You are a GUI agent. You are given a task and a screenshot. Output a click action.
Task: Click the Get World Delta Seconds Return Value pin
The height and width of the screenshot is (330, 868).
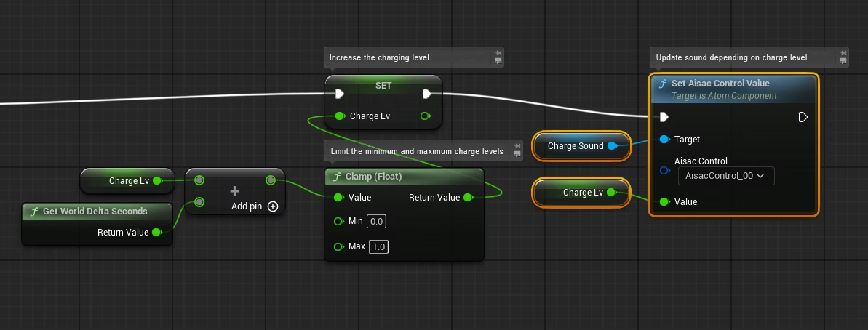[x=156, y=232]
